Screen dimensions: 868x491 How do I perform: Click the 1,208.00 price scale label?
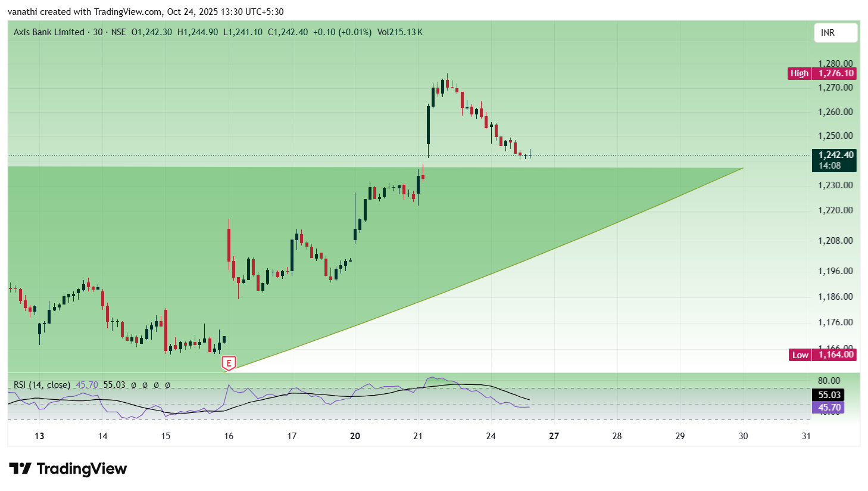(x=835, y=240)
